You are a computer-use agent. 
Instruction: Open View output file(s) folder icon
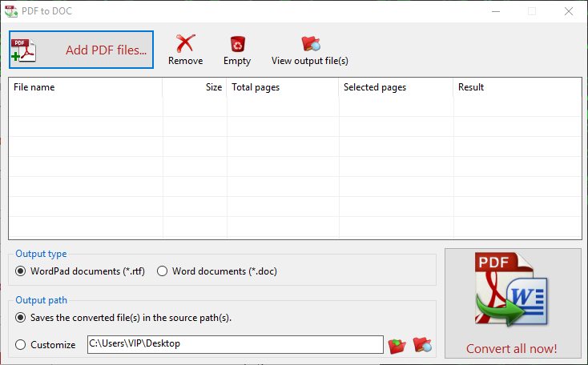309,45
